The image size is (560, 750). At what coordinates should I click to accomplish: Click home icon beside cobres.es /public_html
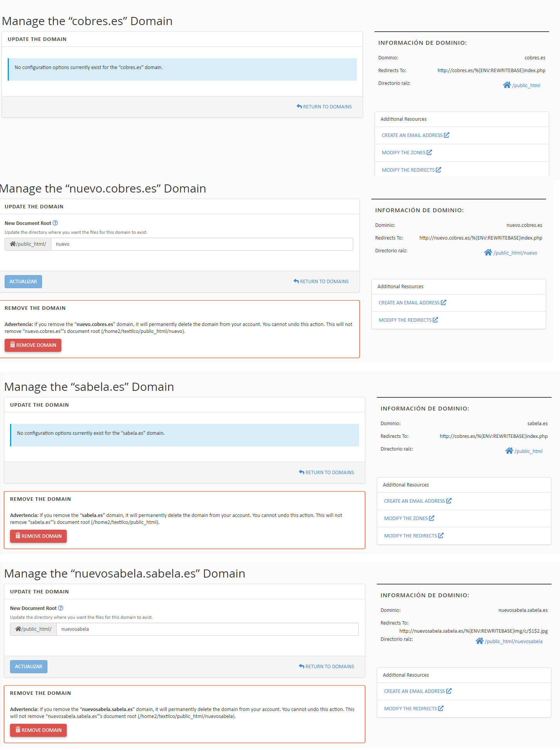[507, 85]
